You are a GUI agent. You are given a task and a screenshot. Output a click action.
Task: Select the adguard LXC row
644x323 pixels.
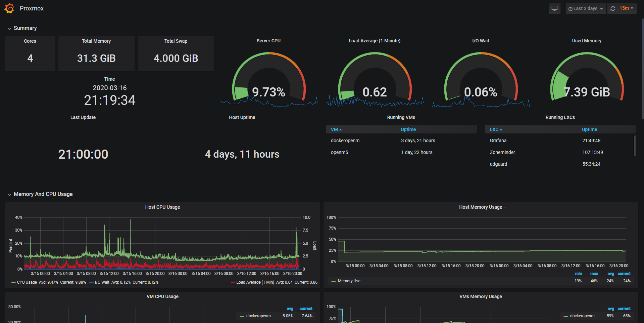559,164
